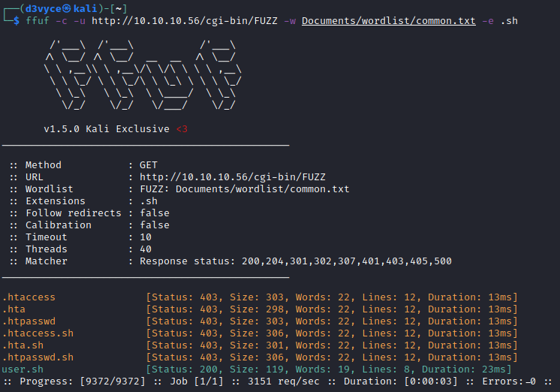560x392 pixels.
Task: Click the Threads value 40
Action: 146,249
